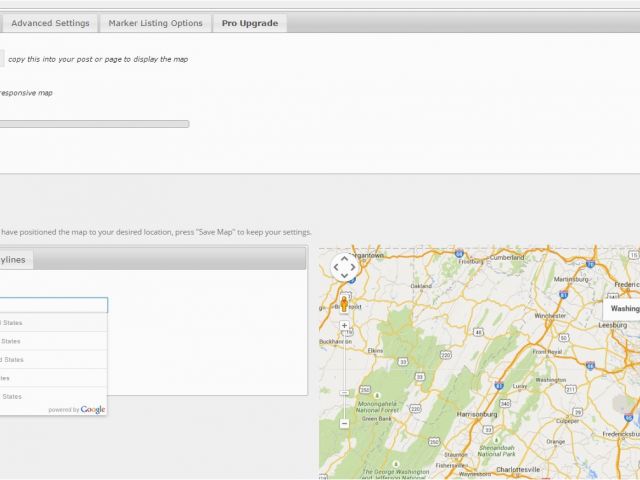Viewport: 640px width, 480px height.
Task: Click Oakland on the map
Action: [421, 286]
